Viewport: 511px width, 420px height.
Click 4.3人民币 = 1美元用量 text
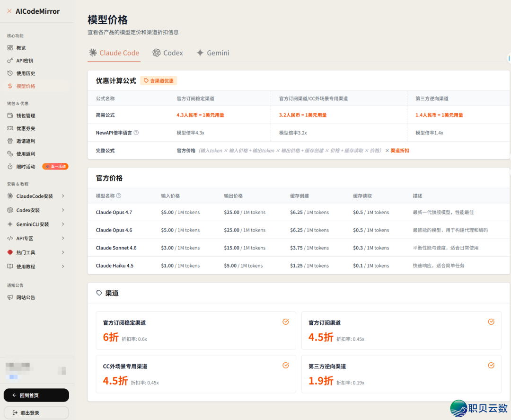(200, 115)
